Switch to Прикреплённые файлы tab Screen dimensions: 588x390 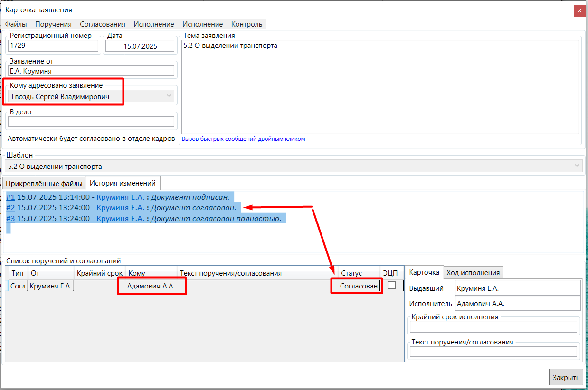tap(44, 184)
